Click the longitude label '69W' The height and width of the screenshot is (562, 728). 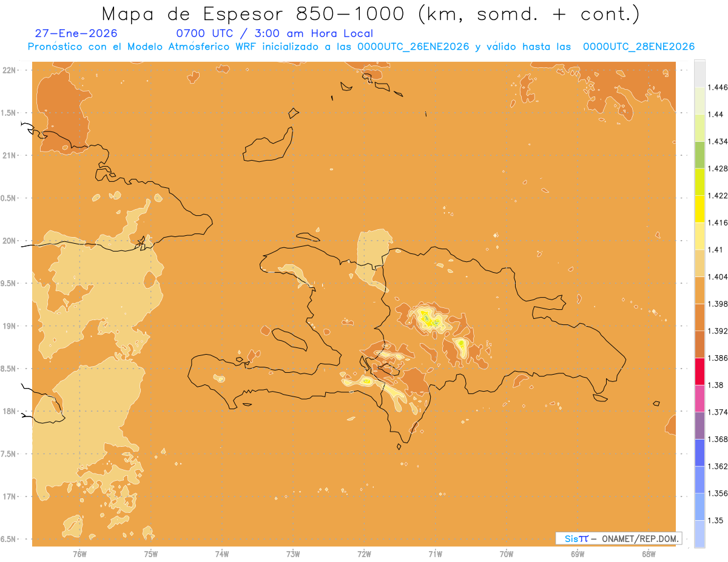click(x=578, y=554)
